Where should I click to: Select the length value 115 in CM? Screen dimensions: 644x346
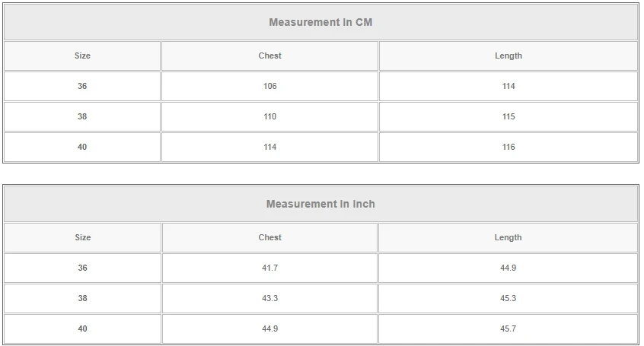pyautogui.click(x=509, y=116)
